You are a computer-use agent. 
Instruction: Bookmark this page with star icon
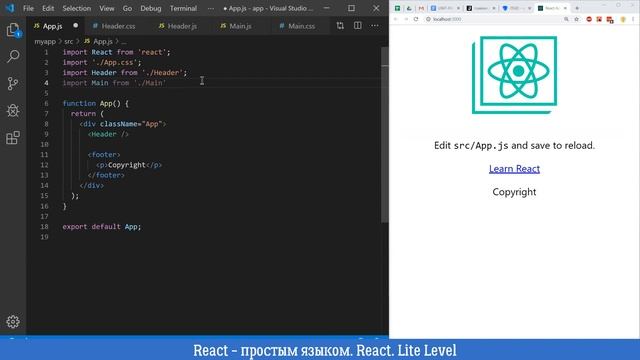click(576, 19)
